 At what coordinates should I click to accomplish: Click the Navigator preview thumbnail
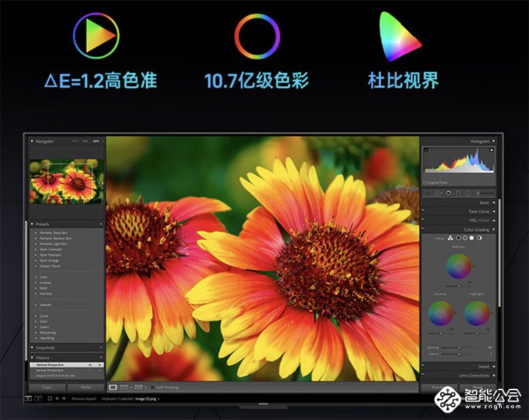[66, 181]
